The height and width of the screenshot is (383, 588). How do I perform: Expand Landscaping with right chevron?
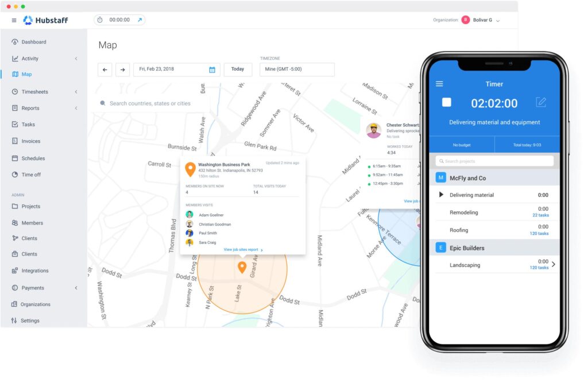tap(554, 265)
